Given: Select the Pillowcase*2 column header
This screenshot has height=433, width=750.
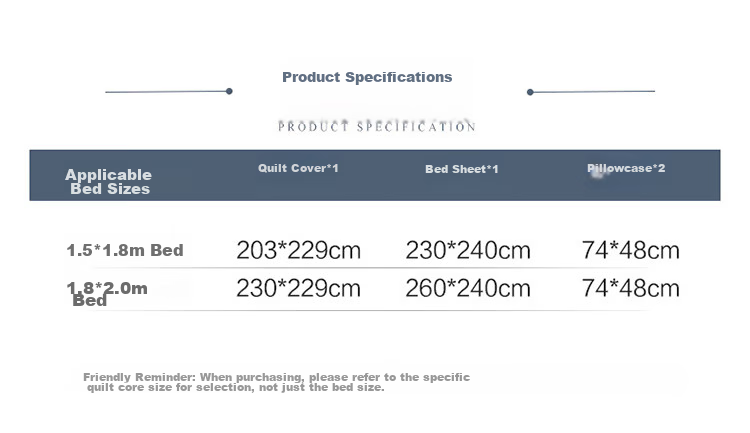Looking at the screenshot, I should click(626, 168).
